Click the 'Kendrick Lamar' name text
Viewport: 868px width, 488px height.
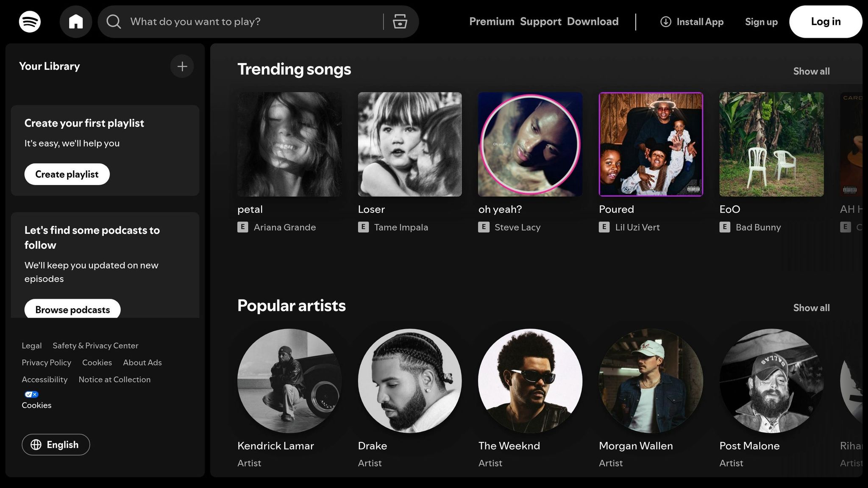tap(275, 446)
